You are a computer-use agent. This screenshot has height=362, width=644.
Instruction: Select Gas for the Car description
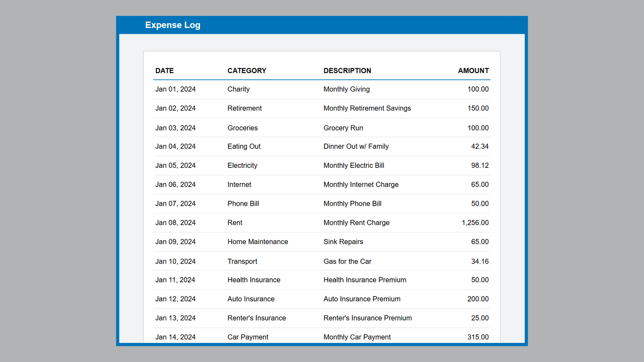pos(347,261)
